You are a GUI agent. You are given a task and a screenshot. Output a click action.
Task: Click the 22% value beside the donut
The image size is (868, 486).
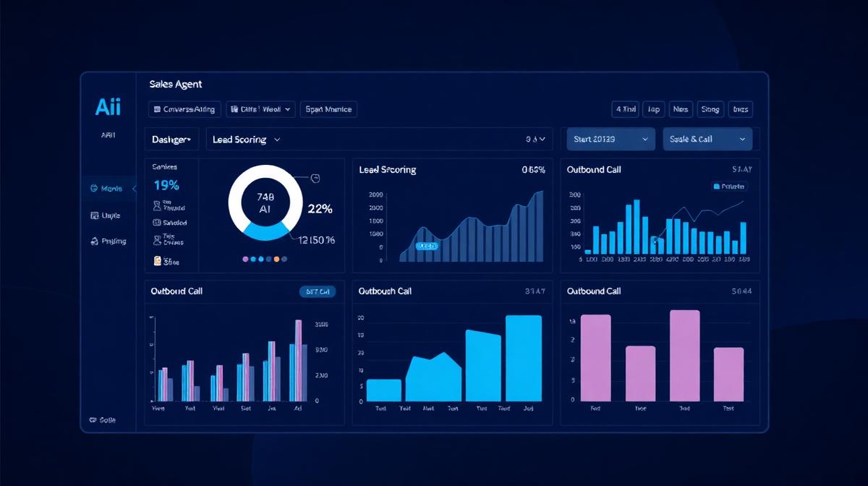pyautogui.click(x=320, y=209)
